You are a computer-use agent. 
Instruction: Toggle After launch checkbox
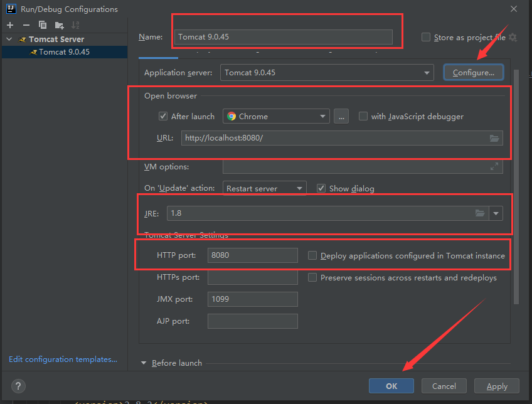pos(163,116)
